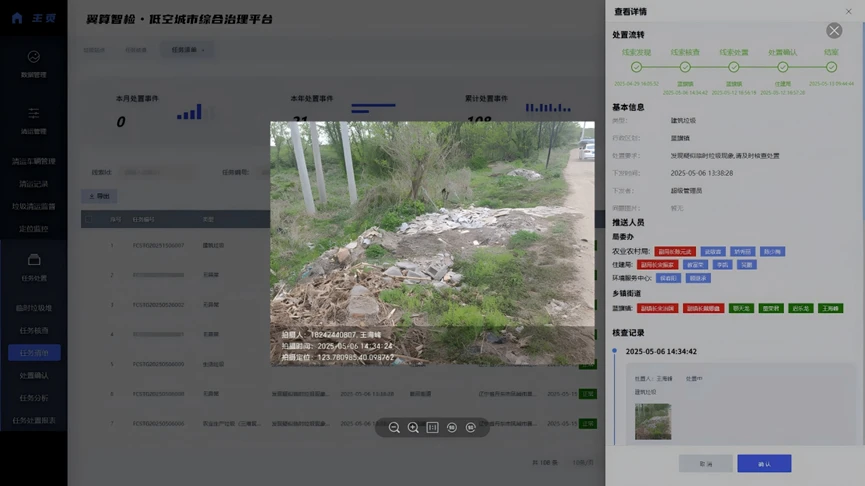Click the 线索发现 step check circle
Image resolution: width=865 pixels, height=486 pixels.
tap(636, 67)
